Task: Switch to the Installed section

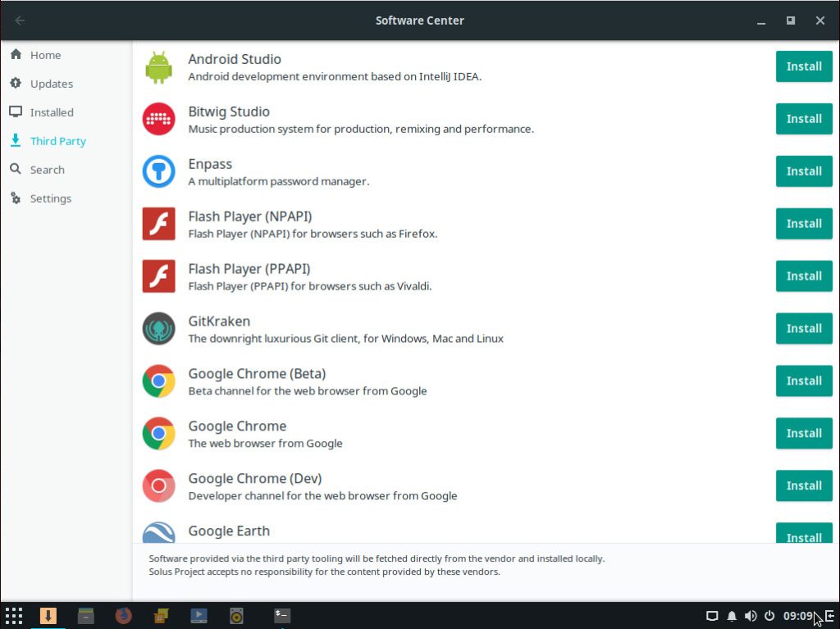Action: click(x=52, y=112)
